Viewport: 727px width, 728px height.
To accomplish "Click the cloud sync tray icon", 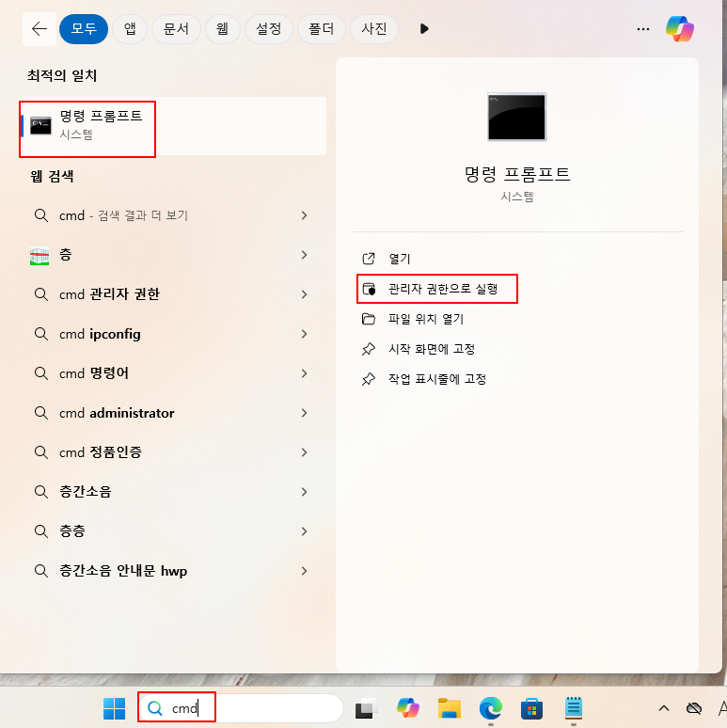I will (x=694, y=708).
